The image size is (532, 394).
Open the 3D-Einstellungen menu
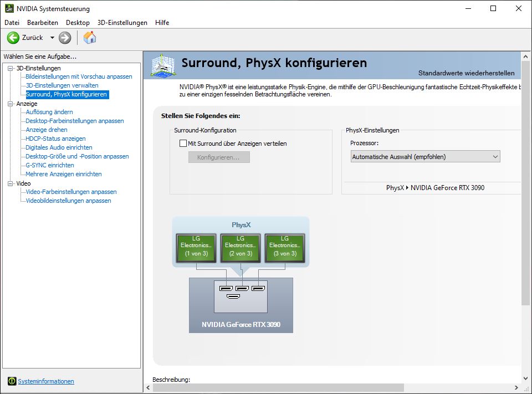pos(122,22)
